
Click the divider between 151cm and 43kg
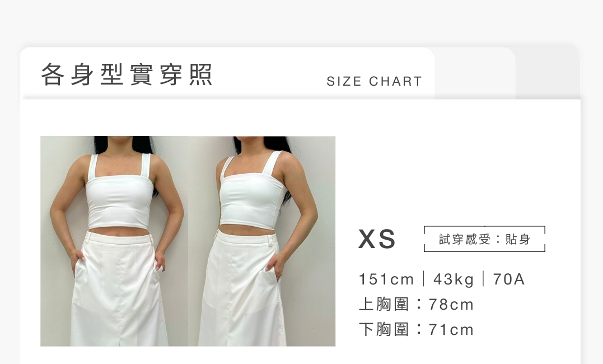(423, 278)
